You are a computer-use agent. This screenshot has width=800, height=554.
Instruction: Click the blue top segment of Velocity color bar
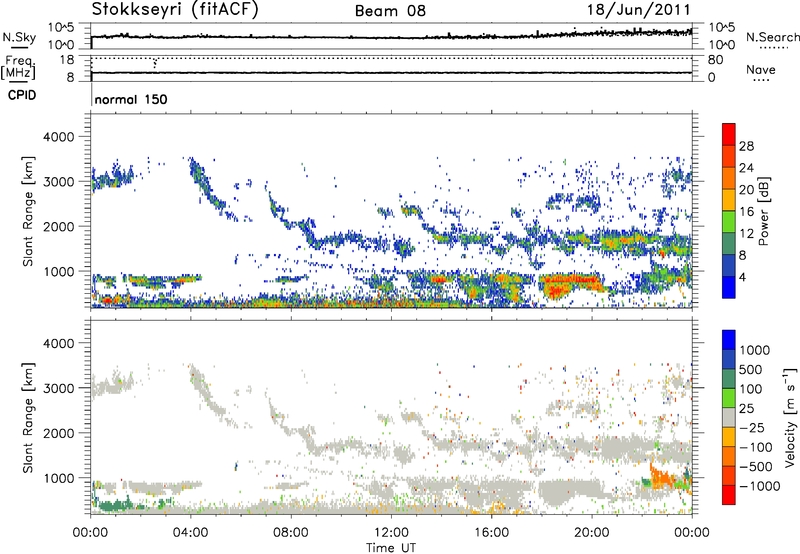point(729,340)
